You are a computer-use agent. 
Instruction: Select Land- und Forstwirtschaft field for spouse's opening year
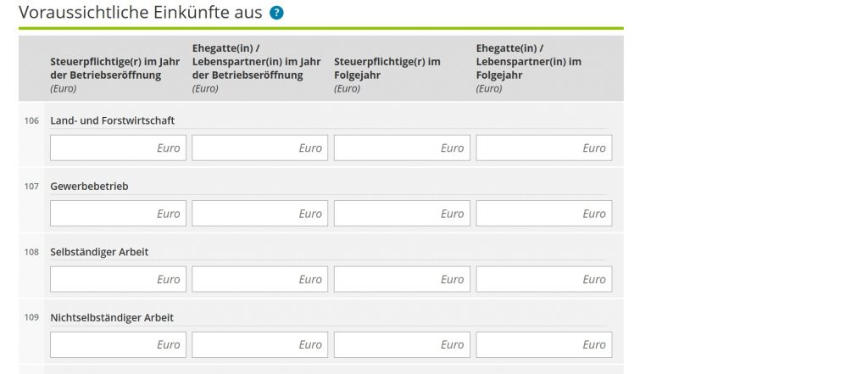[259, 148]
